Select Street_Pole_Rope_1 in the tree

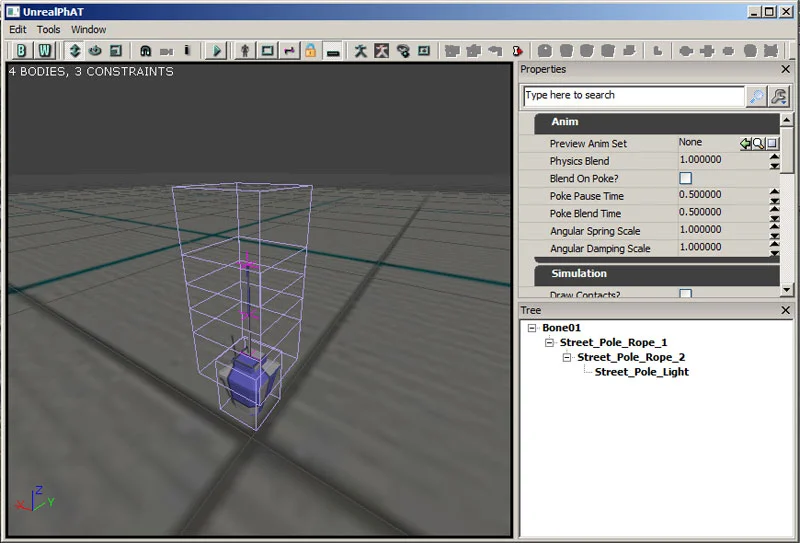click(x=613, y=342)
